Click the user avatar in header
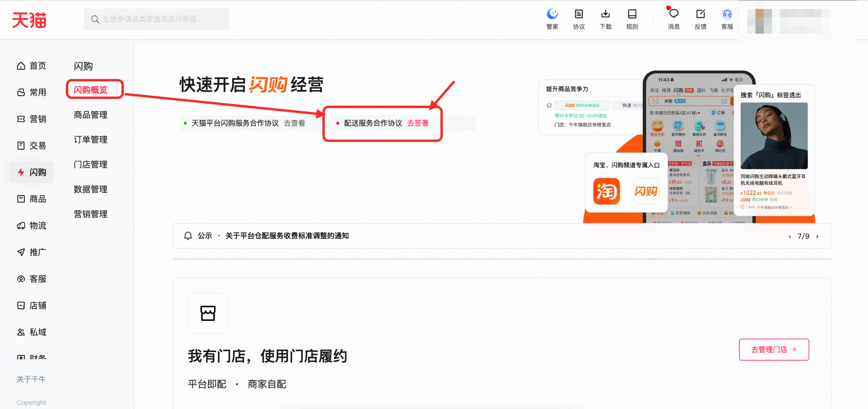Image resolution: width=868 pixels, height=409 pixels. coord(759,21)
